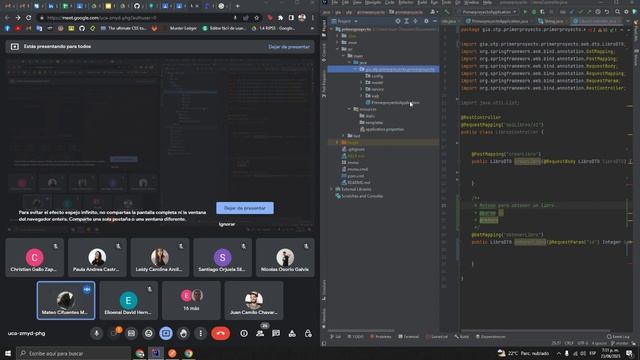Open the '16 más' participants tile
The width and height of the screenshot is (640, 360).
[191, 300]
